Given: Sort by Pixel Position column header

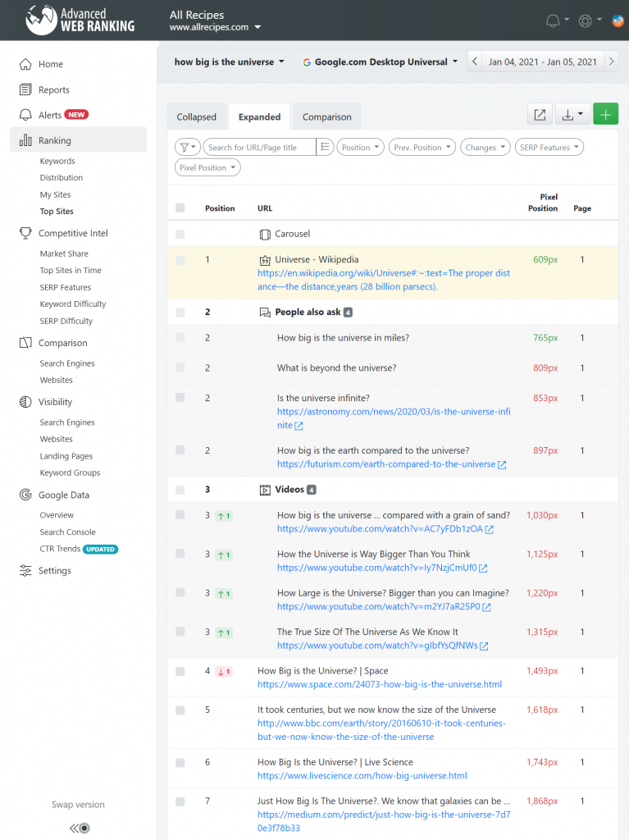Looking at the screenshot, I should point(543,203).
